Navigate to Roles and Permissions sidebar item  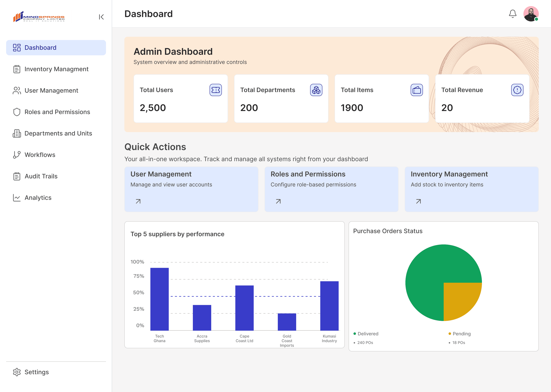(x=56, y=112)
